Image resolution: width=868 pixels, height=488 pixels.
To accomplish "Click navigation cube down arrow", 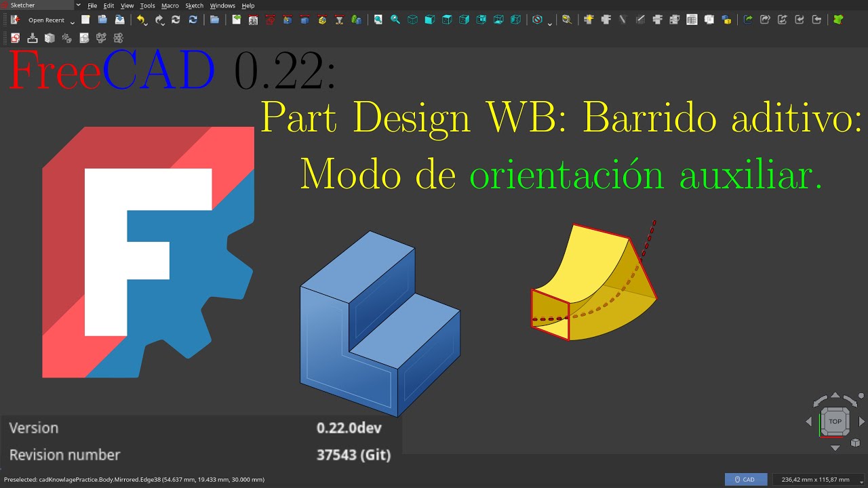I will pos(835,447).
